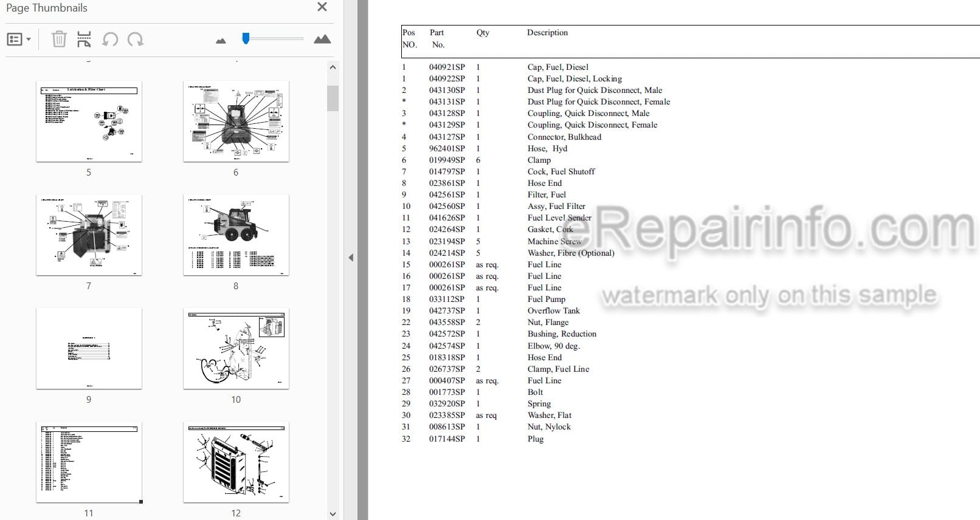Click the 'Bolt' description
The height and width of the screenshot is (520, 980).
(x=535, y=392)
